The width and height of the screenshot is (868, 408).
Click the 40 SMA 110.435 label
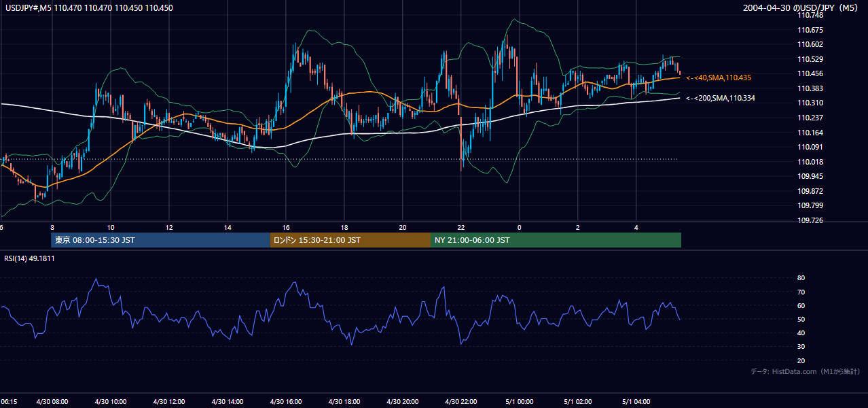point(719,78)
